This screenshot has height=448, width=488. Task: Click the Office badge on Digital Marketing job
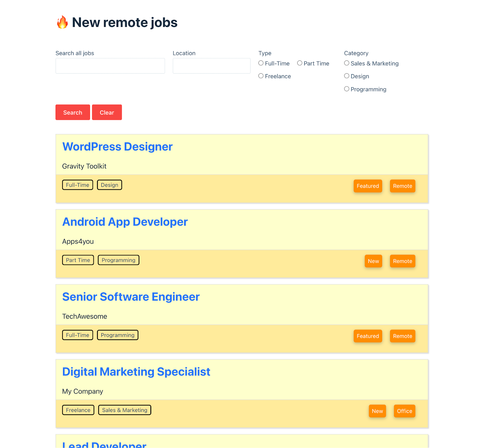click(x=404, y=411)
